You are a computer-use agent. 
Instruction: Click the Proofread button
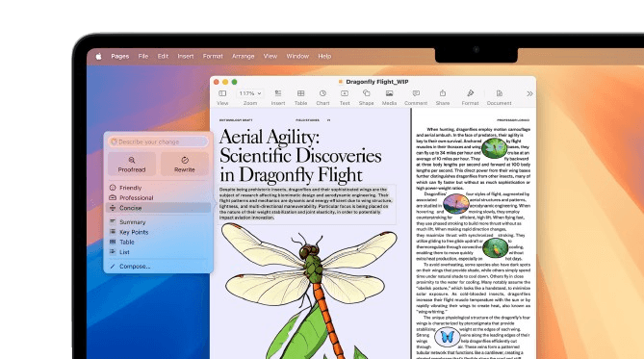(132, 164)
